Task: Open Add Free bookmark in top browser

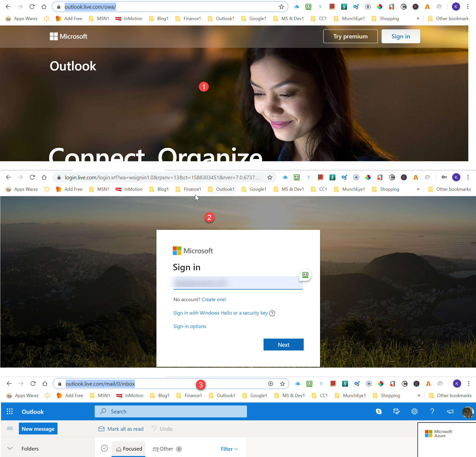Action: coord(69,19)
